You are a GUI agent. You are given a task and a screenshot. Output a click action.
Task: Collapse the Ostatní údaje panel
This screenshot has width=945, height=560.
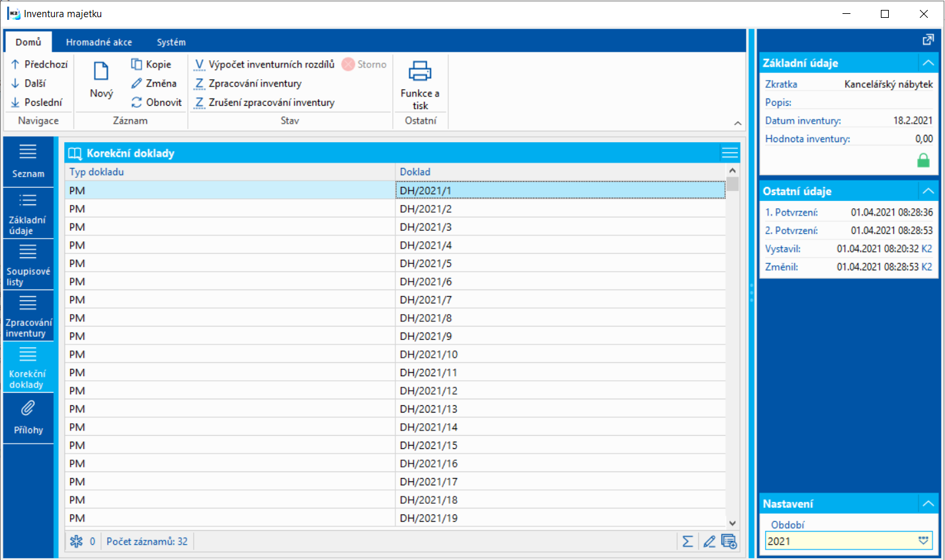928,191
